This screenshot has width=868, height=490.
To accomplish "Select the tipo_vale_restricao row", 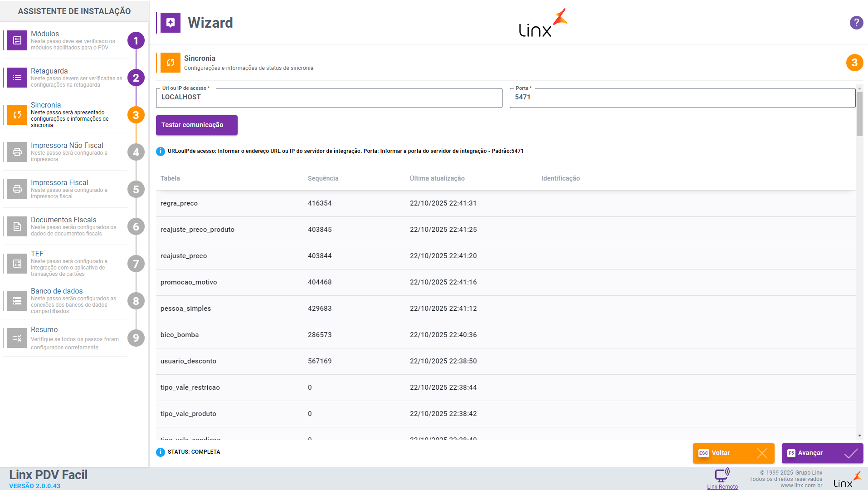I will 506,387.
